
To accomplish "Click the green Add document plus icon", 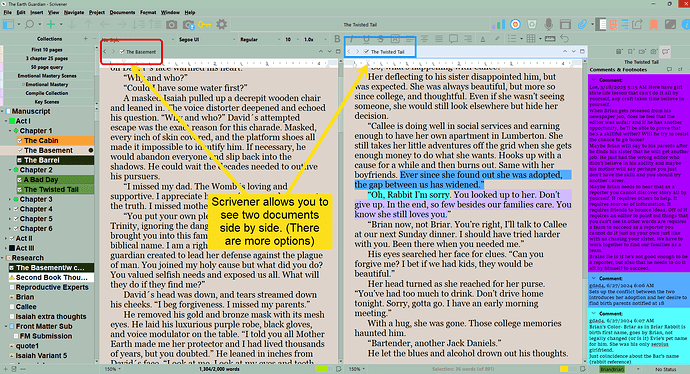I will pyautogui.click(x=51, y=25).
